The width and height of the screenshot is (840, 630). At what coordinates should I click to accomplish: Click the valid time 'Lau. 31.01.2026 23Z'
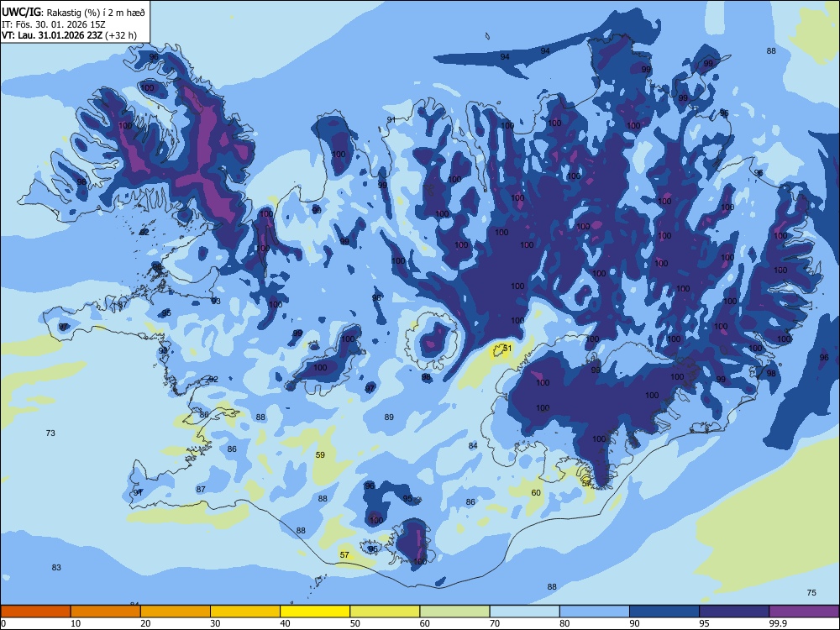60,35
